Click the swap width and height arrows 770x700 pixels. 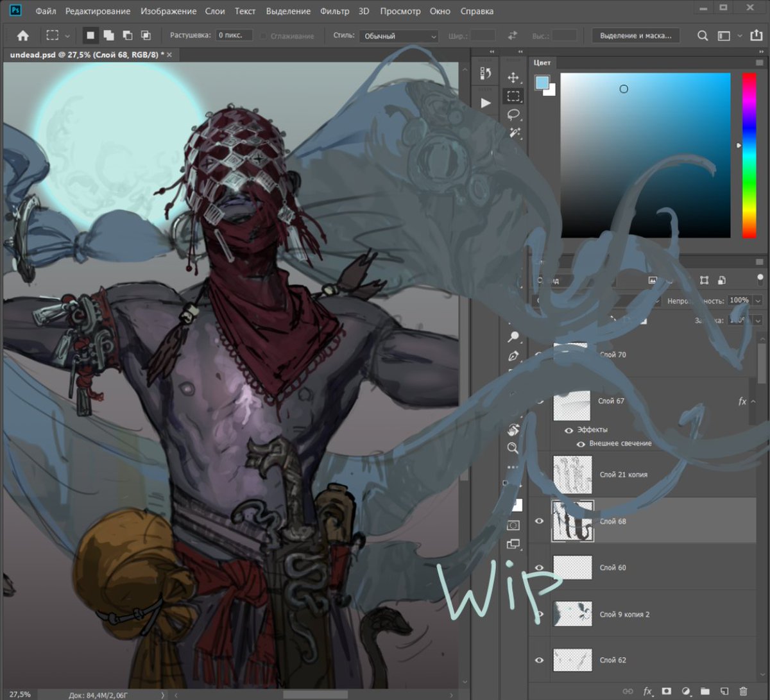coord(512,36)
